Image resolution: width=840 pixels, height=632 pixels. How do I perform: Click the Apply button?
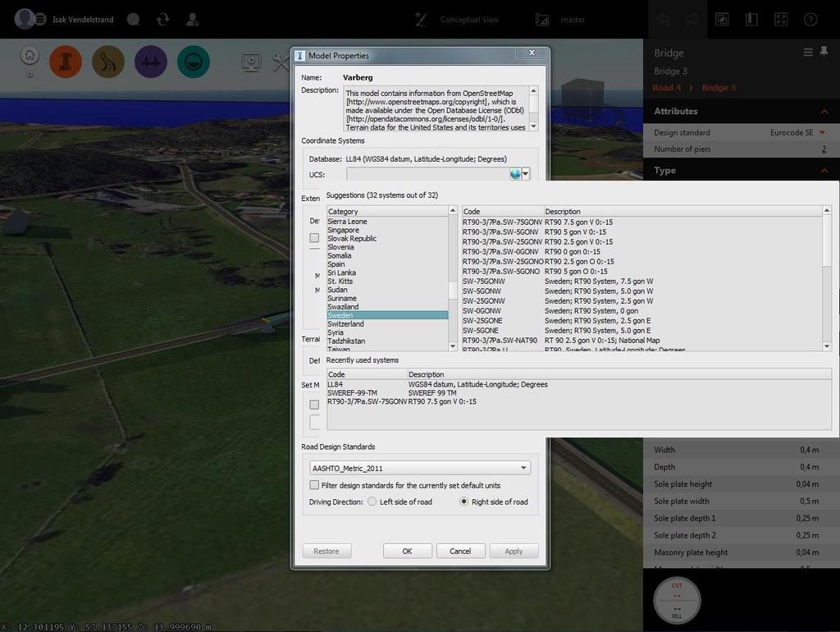tap(514, 551)
